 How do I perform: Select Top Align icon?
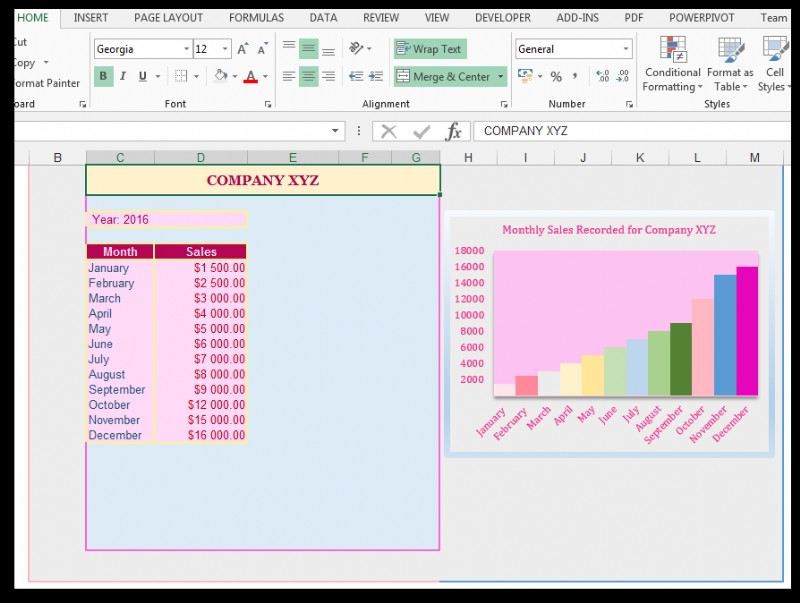pos(289,48)
